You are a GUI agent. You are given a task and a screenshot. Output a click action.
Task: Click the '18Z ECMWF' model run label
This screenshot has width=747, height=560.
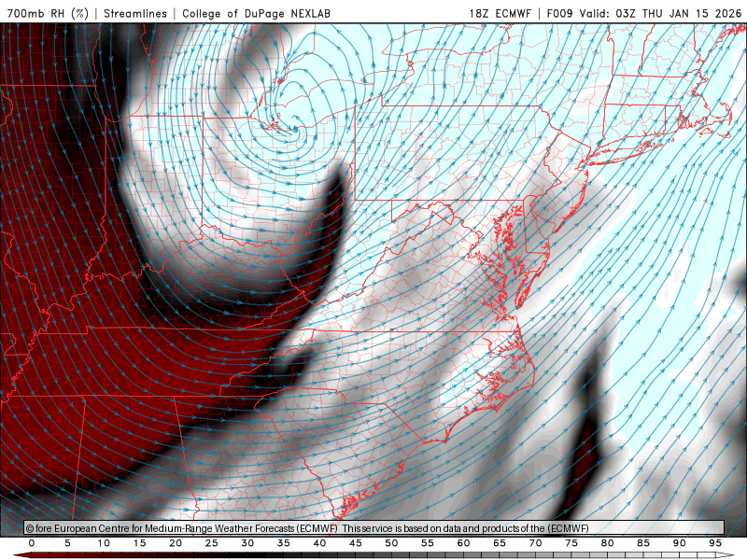coord(500,13)
